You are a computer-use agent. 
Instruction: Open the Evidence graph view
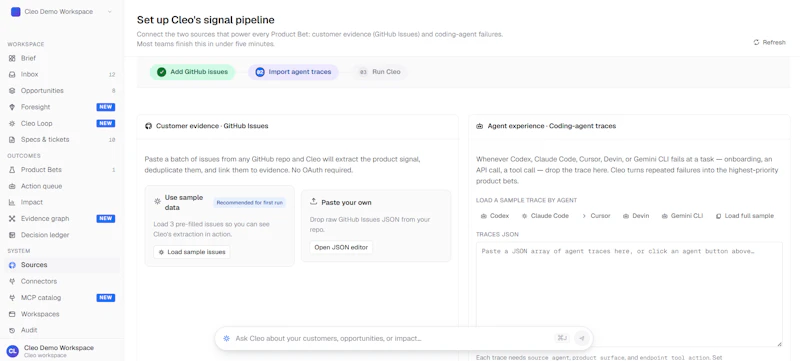[61, 219]
